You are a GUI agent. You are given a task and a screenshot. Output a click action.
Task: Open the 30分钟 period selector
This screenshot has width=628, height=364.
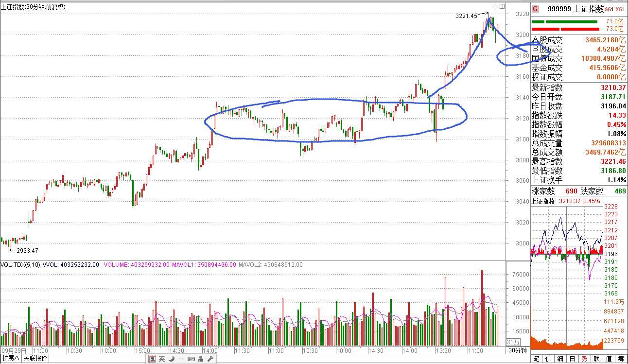coord(517,350)
